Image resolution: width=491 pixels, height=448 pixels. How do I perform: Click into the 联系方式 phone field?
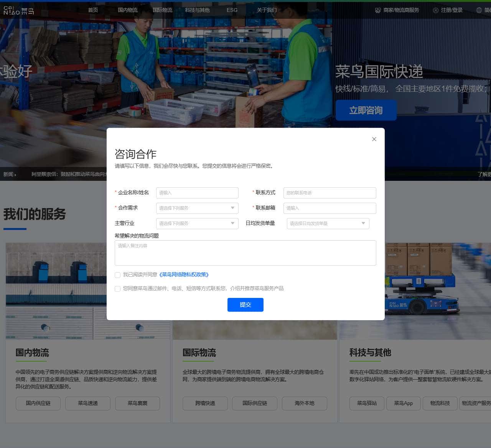pos(330,193)
